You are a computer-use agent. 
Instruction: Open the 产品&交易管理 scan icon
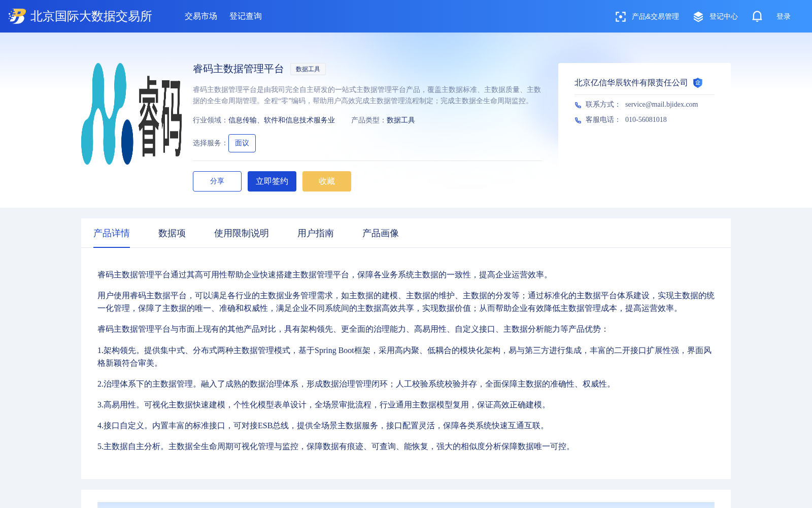620,17
